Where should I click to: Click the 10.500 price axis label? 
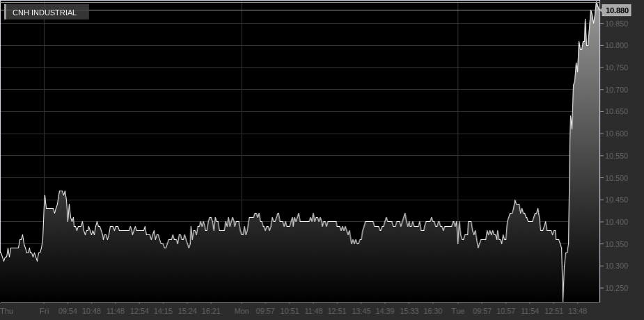pyautogui.click(x=617, y=178)
